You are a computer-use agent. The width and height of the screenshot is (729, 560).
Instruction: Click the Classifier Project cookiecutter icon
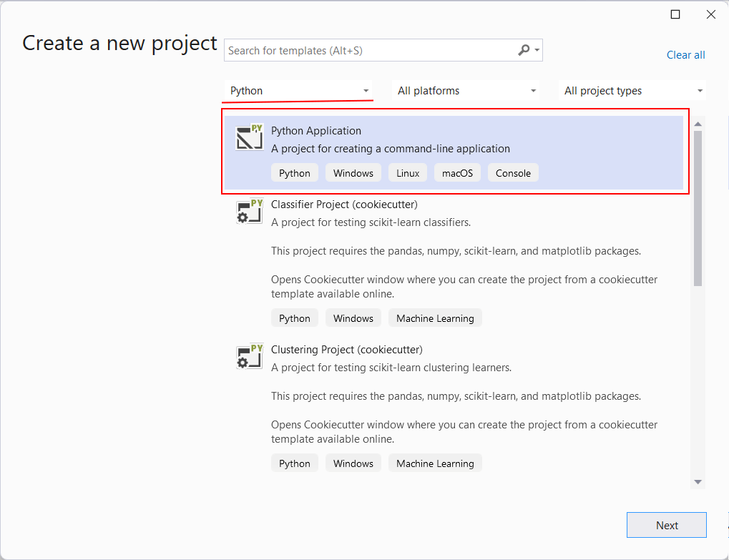coord(250,212)
